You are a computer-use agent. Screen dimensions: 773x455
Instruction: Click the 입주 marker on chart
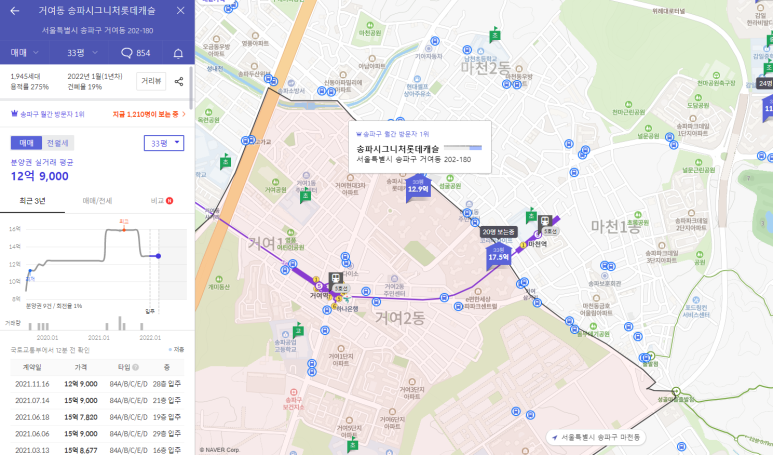(150, 311)
